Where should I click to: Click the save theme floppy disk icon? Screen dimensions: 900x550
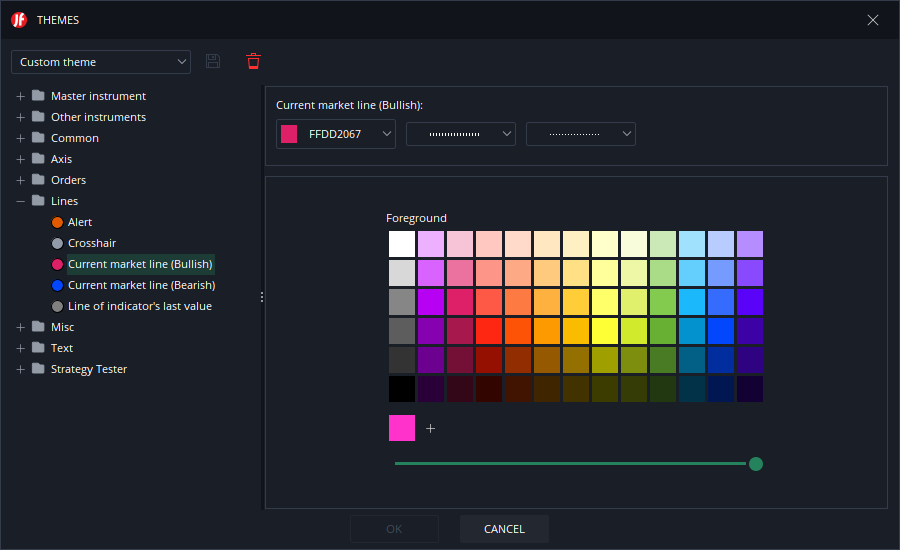point(213,61)
